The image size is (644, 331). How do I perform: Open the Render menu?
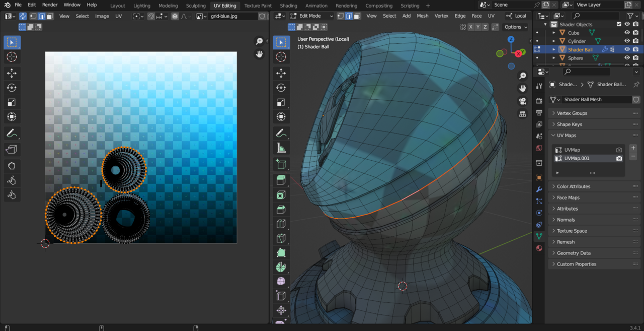[x=50, y=5]
